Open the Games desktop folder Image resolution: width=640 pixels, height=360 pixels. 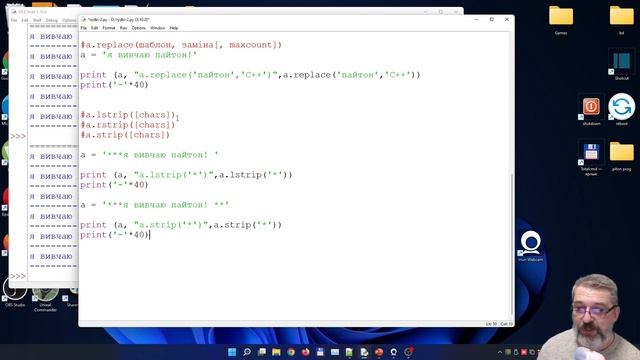(x=561, y=20)
